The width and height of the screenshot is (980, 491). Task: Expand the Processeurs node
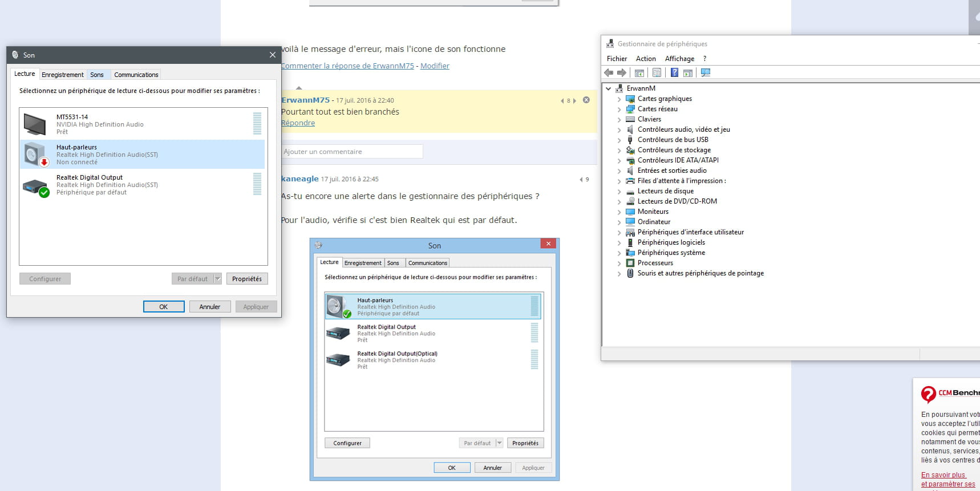tap(619, 263)
